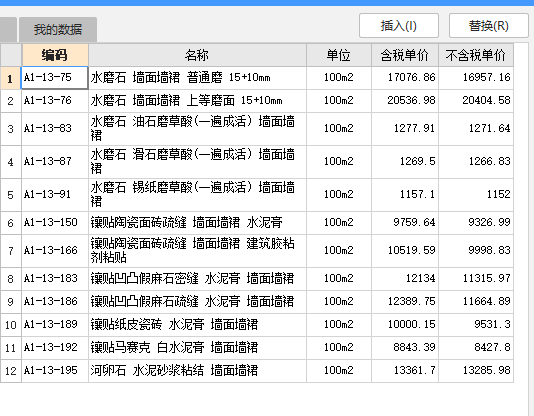The image size is (534, 416).
Task: Click the 替换(R) button
Action: tap(489, 26)
